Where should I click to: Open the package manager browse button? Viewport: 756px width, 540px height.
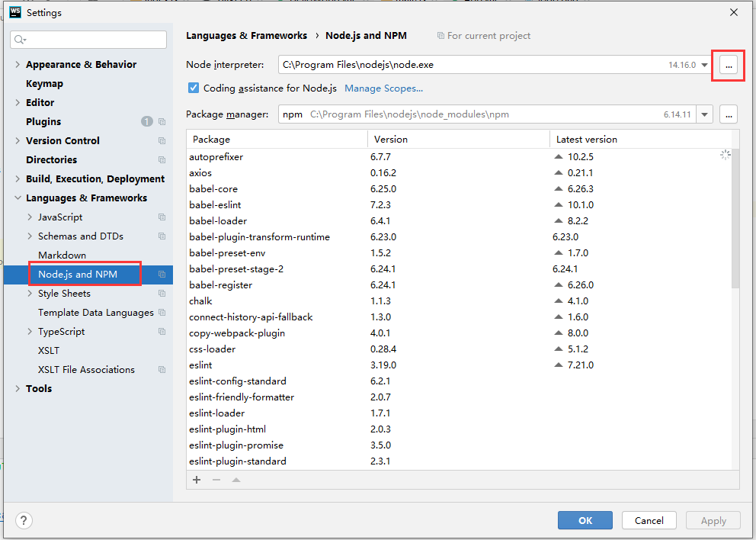(x=729, y=114)
